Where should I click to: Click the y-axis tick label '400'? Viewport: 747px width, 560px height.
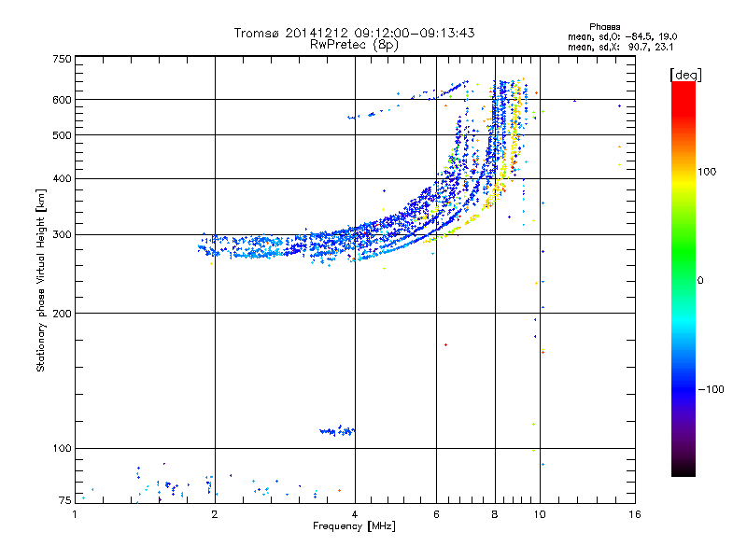[x=62, y=178]
